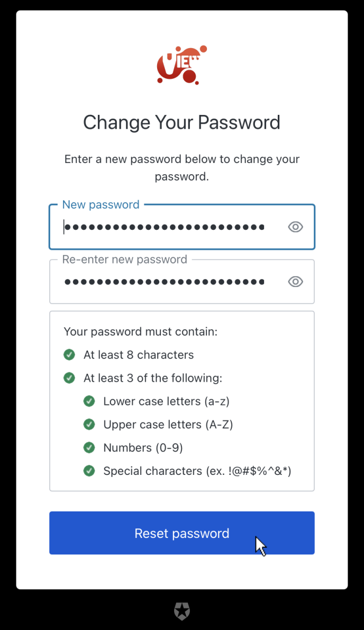Click the Auth0 shield badge at bottom
Screen dimensions: 364x630
(x=182, y=611)
